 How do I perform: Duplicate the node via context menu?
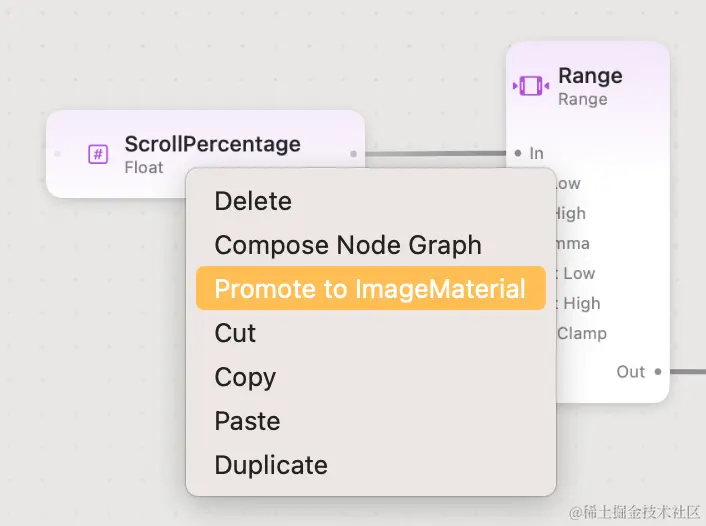pyautogui.click(x=271, y=465)
